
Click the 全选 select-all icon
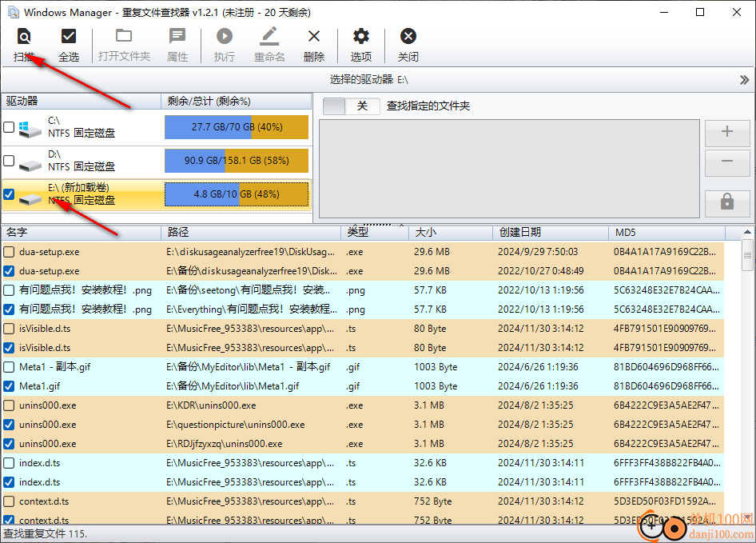point(69,36)
